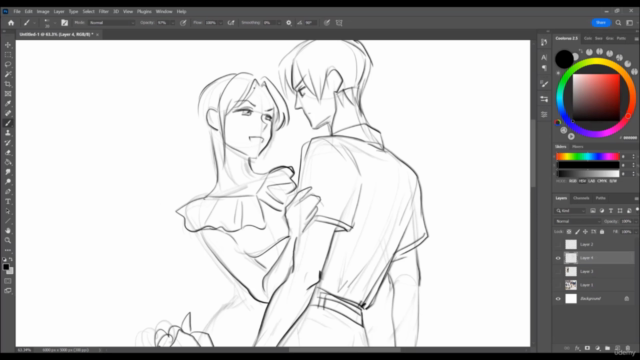Select the Clone Stamp tool
This screenshot has width=640, height=360.
point(8,133)
